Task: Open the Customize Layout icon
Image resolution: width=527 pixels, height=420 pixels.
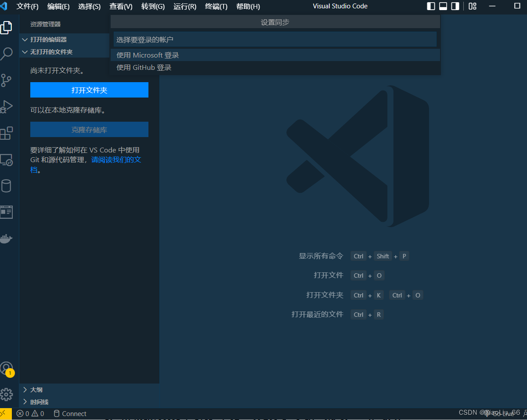Action: pyautogui.click(x=473, y=6)
